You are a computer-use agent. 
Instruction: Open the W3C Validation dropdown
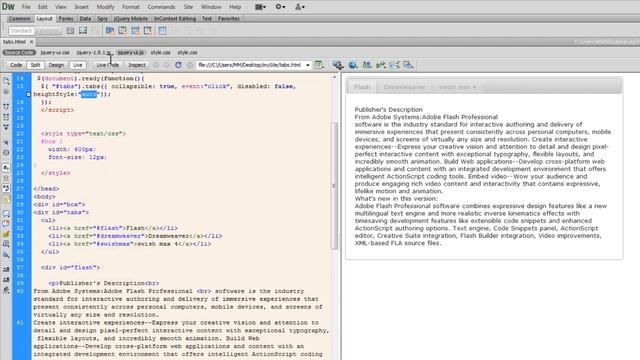[381, 65]
